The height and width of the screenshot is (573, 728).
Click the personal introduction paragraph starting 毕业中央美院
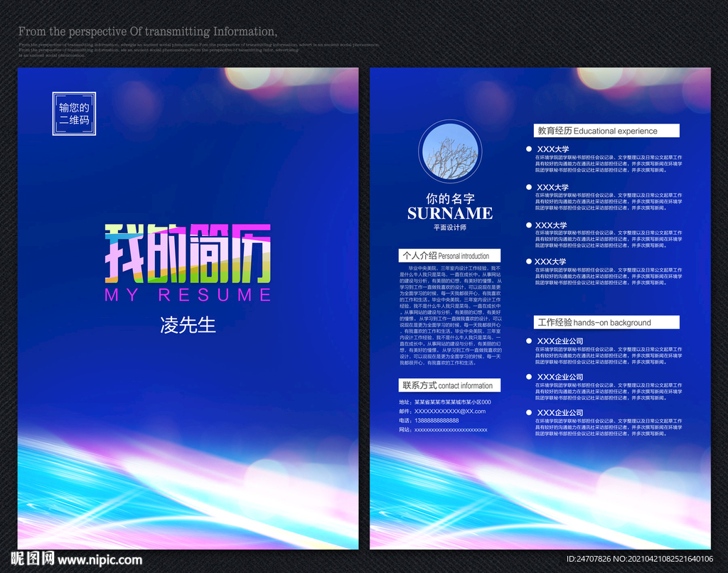click(x=450, y=315)
